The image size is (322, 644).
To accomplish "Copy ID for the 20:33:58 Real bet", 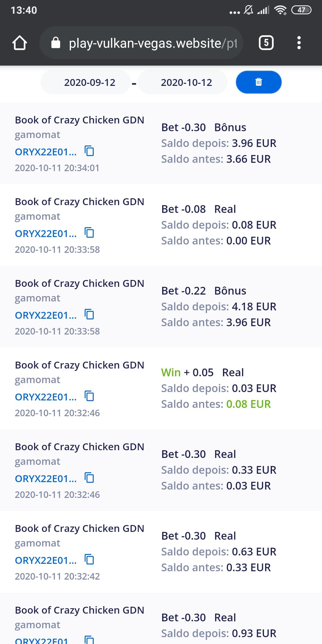I will 89,233.
